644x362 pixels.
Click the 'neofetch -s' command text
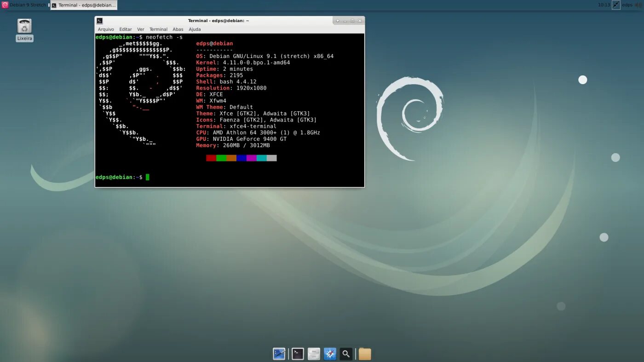tap(164, 37)
